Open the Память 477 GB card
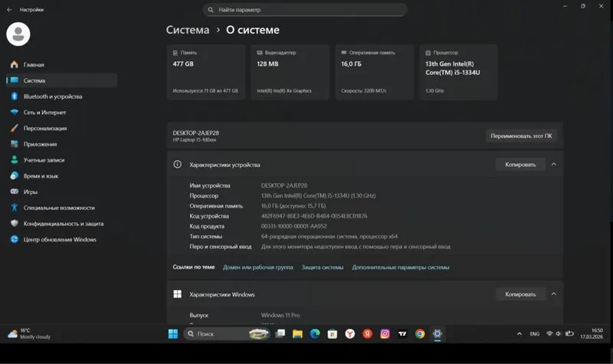Image resolution: width=613 pixels, height=364 pixels. click(206, 72)
